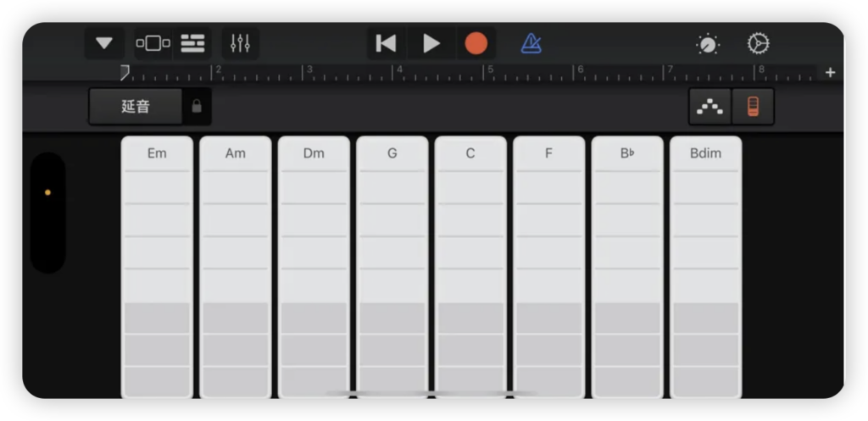Toggle chord strips view button
Image resolution: width=868 pixels, height=421 pixels.
[x=753, y=106]
